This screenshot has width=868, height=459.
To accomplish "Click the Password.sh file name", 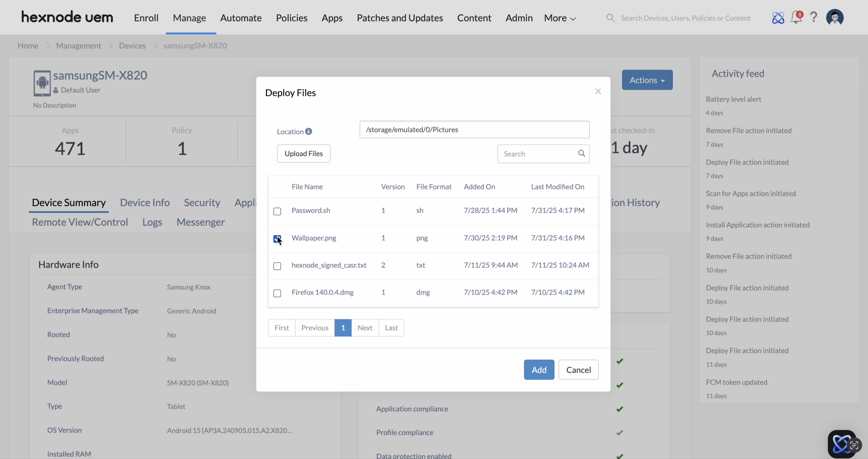I will [x=311, y=210].
